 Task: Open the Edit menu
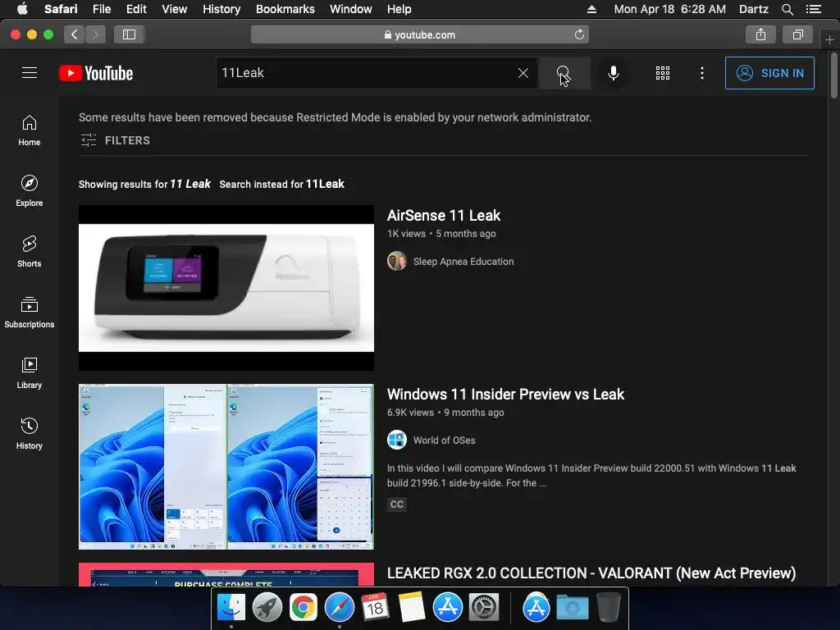pyautogui.click(x=136, y=9)
